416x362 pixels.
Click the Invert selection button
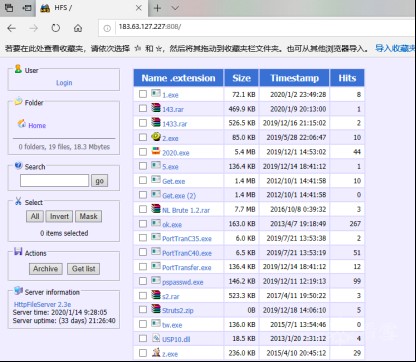click(59, 216)
